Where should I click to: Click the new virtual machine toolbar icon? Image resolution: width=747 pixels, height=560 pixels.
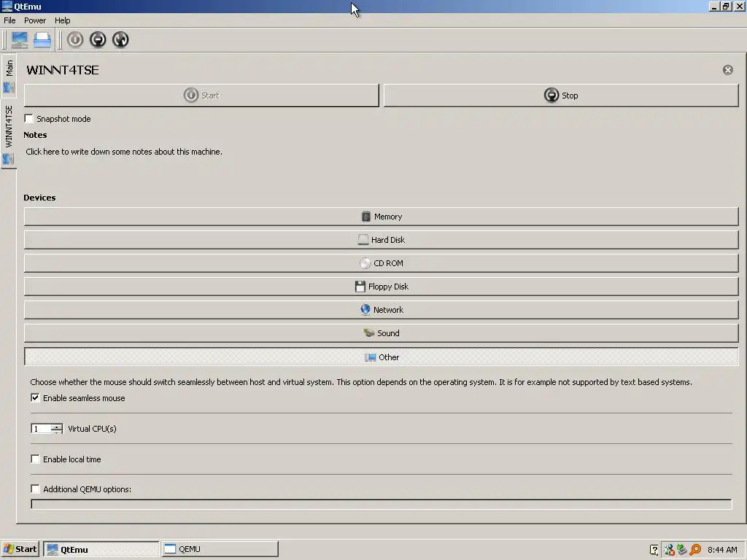tap(20, 39)
